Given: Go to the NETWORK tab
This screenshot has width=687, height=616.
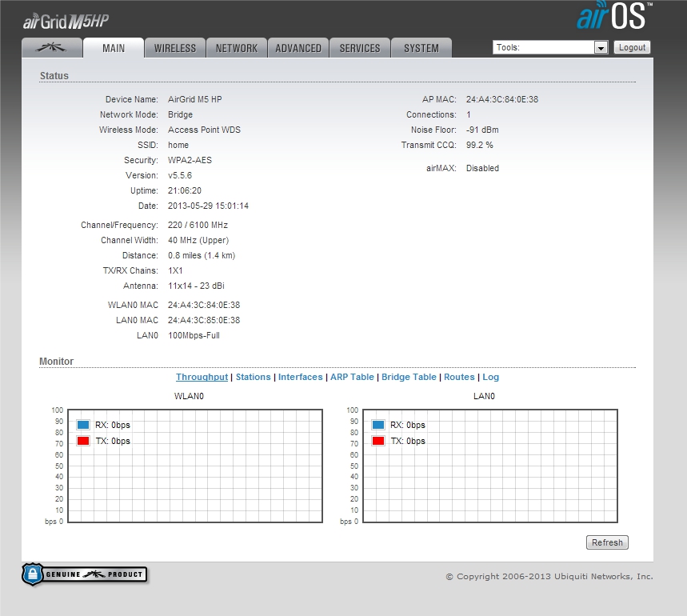Looking at the screenshot, I should click(x=237, y=48).
